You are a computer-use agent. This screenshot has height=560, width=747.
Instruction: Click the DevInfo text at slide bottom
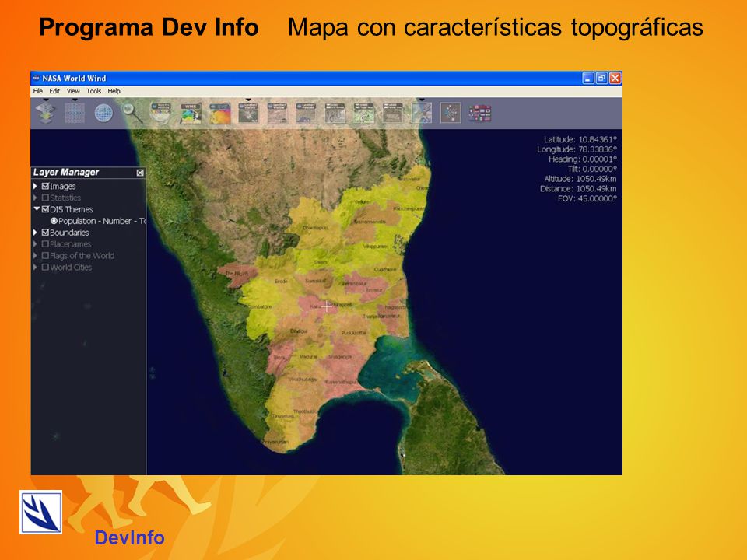point(130,537)
